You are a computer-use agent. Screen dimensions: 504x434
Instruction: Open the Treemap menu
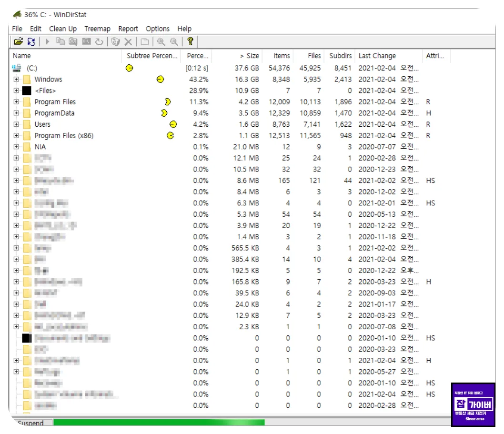pyautogui.click(x=97, y=29)
